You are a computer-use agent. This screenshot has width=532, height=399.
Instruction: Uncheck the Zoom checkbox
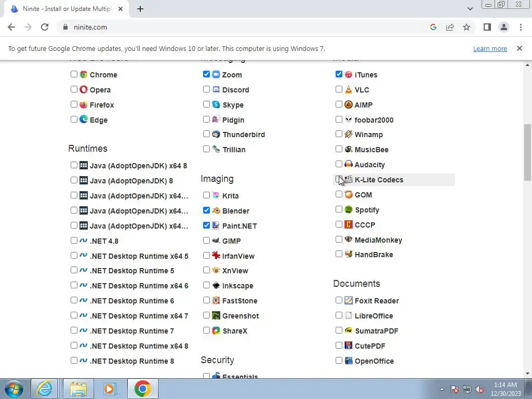pos(206,74)
